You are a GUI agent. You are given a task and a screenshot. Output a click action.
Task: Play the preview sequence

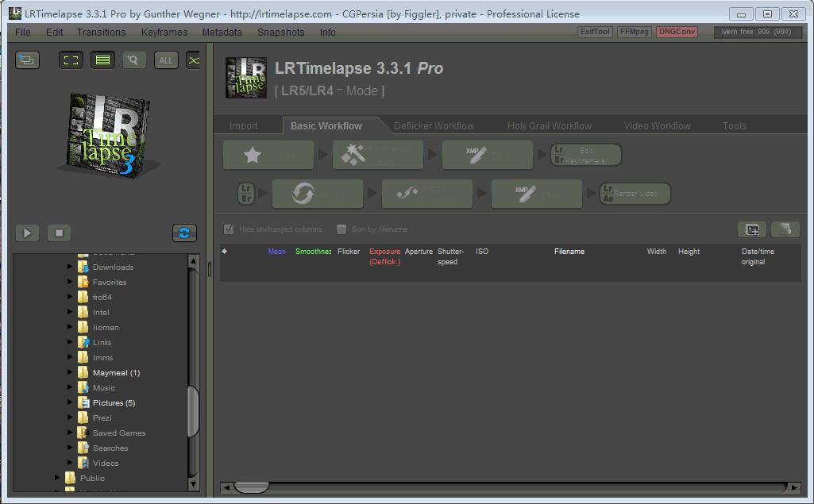tap(27, 233)
